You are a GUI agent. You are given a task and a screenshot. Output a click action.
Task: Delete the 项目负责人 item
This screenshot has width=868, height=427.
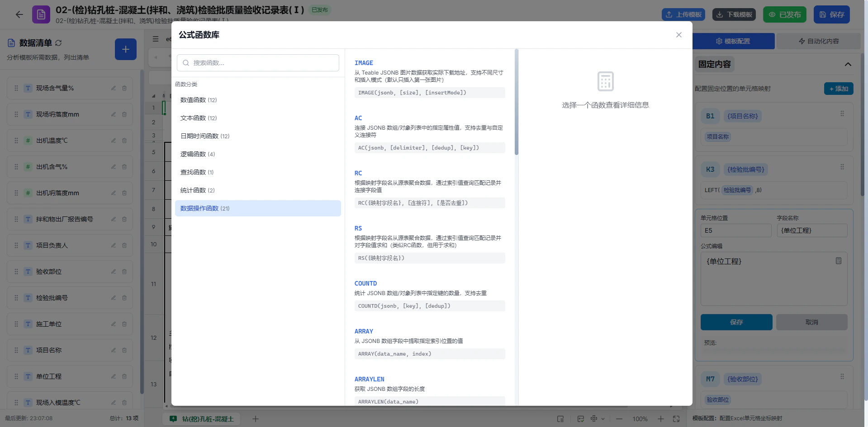124,245
